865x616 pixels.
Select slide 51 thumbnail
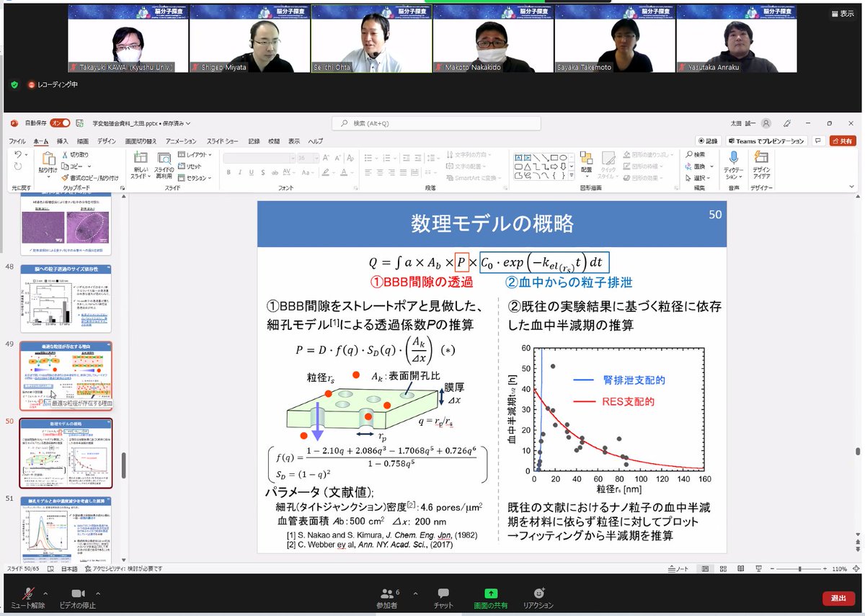[x=66, y=532]
